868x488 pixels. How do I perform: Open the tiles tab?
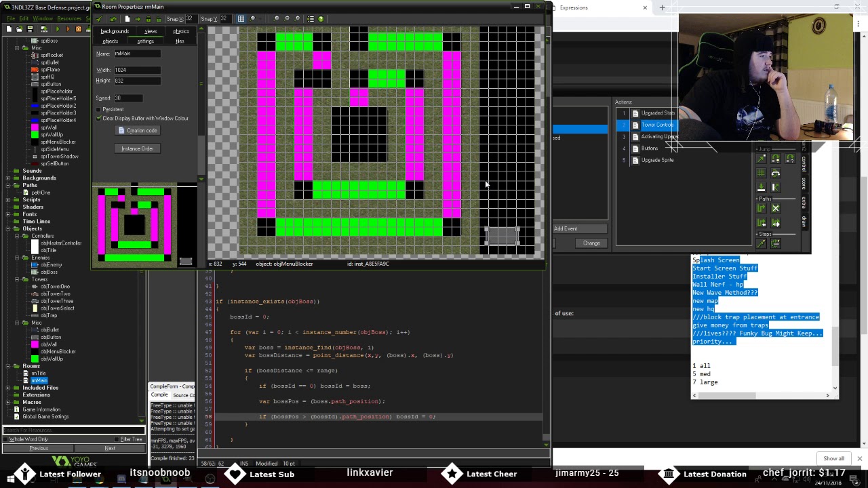tap(180, 41)
